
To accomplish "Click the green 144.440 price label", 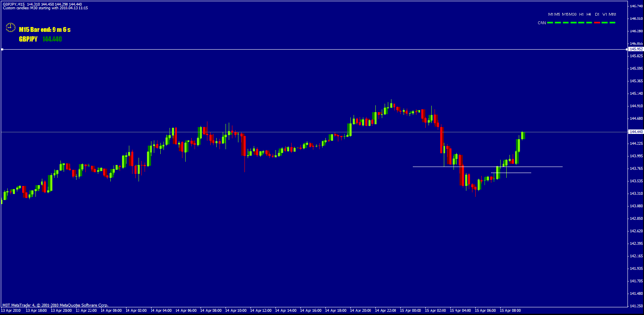I will coord(52,39).
